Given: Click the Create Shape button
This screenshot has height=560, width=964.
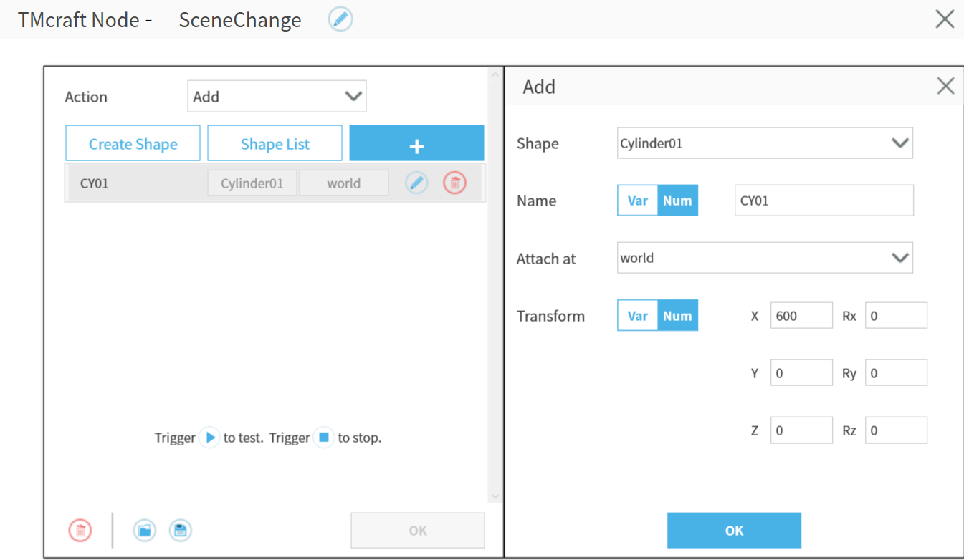Looking at the screenshot, I should (133, 144).
